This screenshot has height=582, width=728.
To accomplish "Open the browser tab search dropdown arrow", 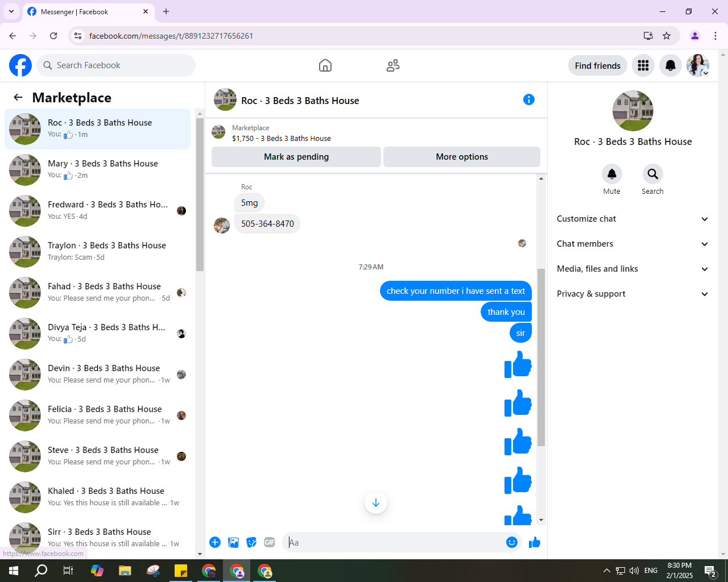I will click(11, 11).
